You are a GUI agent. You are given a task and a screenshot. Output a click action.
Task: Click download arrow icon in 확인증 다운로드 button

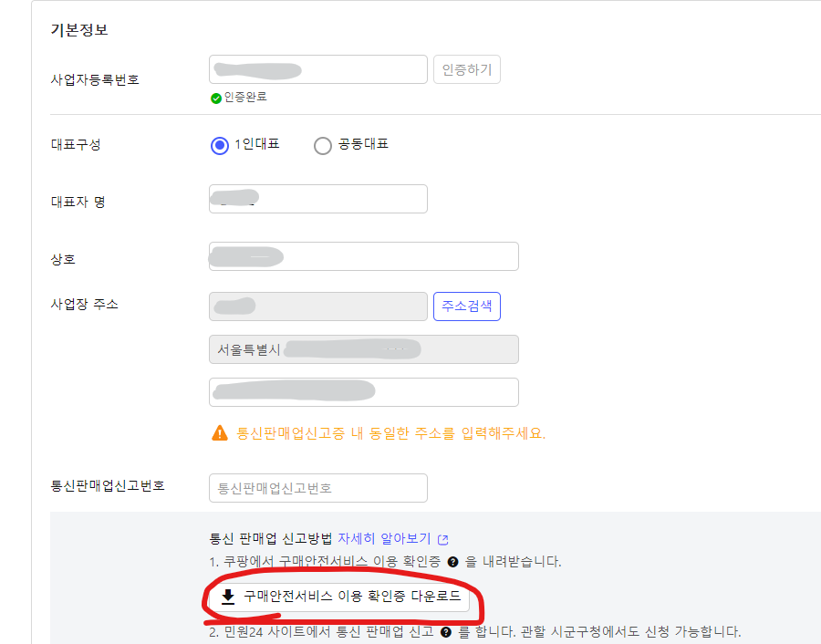click(228, 597)
